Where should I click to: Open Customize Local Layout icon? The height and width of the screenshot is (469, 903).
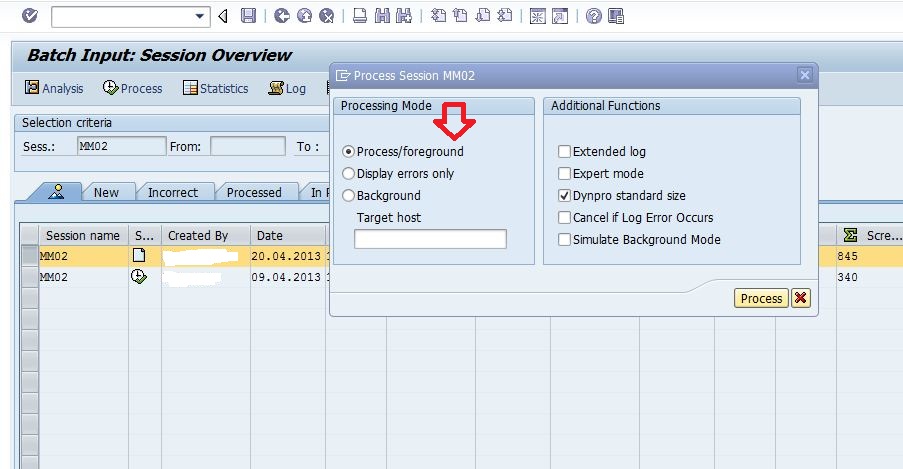tap(616, 16)
